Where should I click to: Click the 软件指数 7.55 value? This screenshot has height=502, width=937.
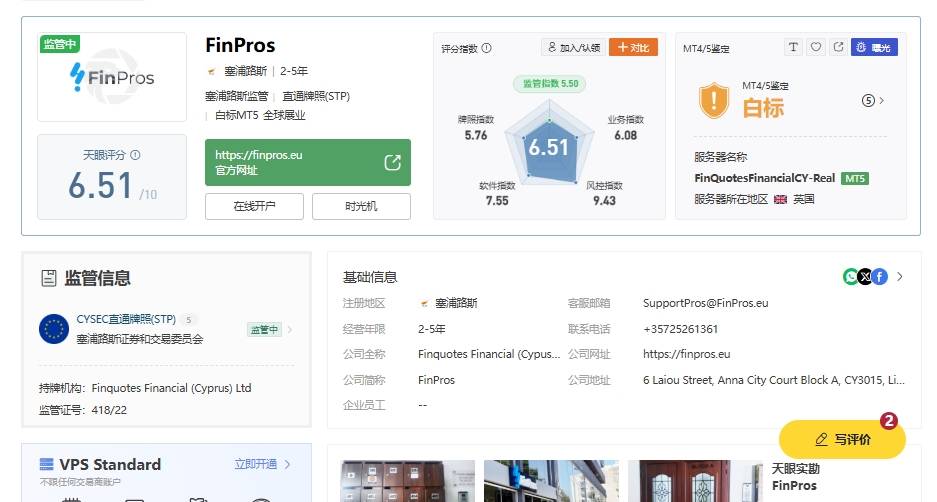tap(497, 201)
